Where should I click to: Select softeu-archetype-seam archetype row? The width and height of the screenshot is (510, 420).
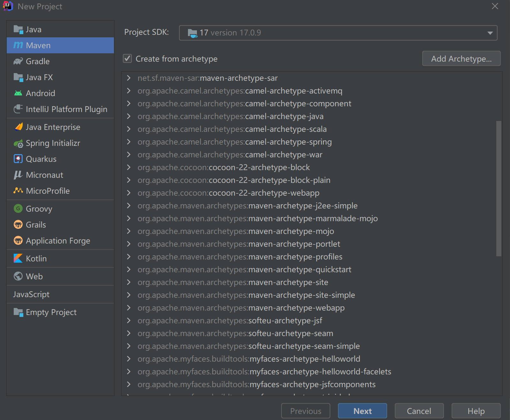(x=311, y=333)
